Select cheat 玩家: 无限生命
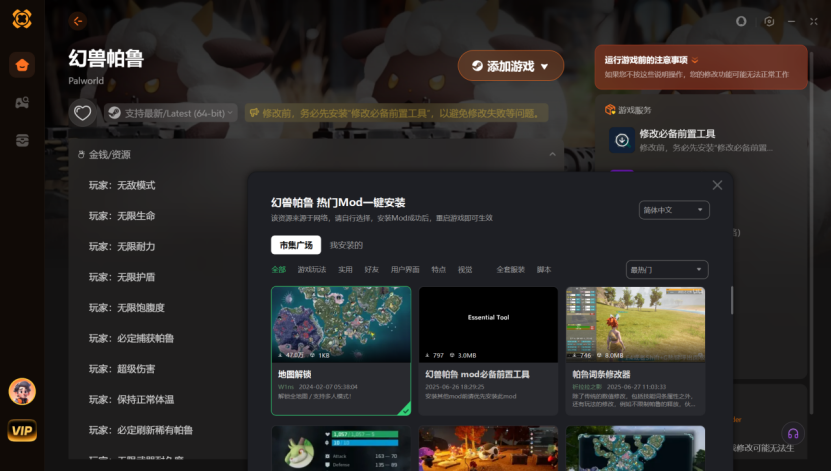831x471 pixels. [x=122, y=216]
